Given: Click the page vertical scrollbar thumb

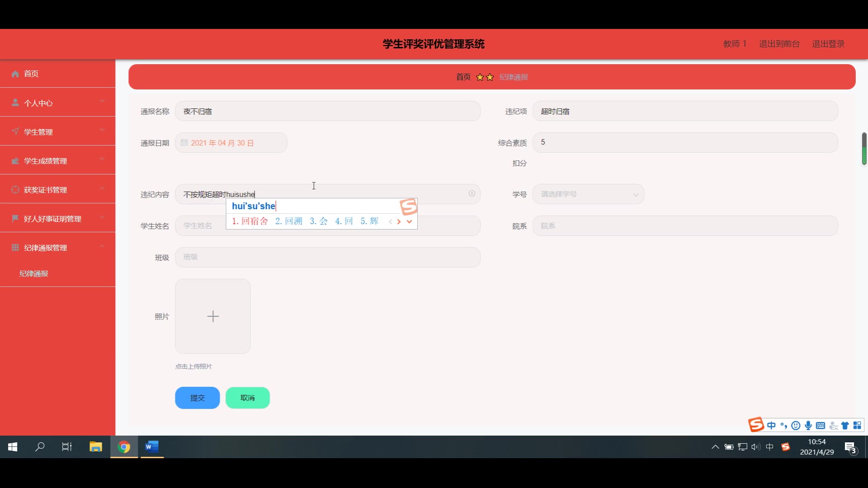Looking at the screenshot, I should (x=864, y=149).
